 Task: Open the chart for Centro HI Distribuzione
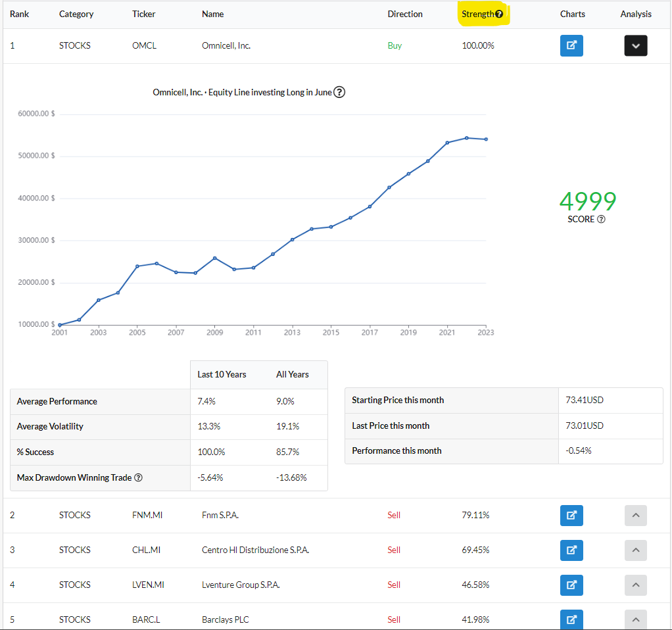click(x=571, y=550)
